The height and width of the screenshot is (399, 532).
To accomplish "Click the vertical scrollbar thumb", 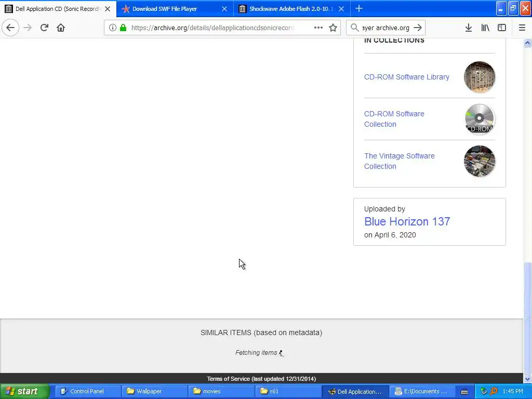I will 527,318.
